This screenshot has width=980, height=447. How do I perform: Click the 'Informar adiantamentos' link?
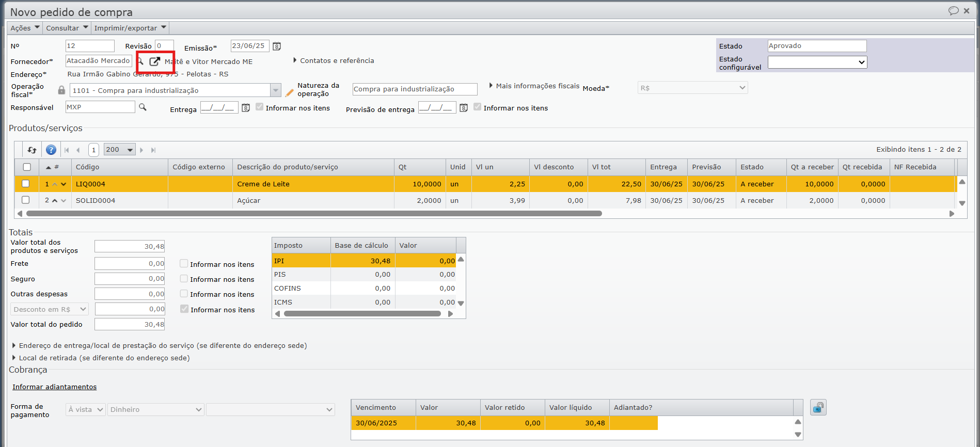coord(54,387)
